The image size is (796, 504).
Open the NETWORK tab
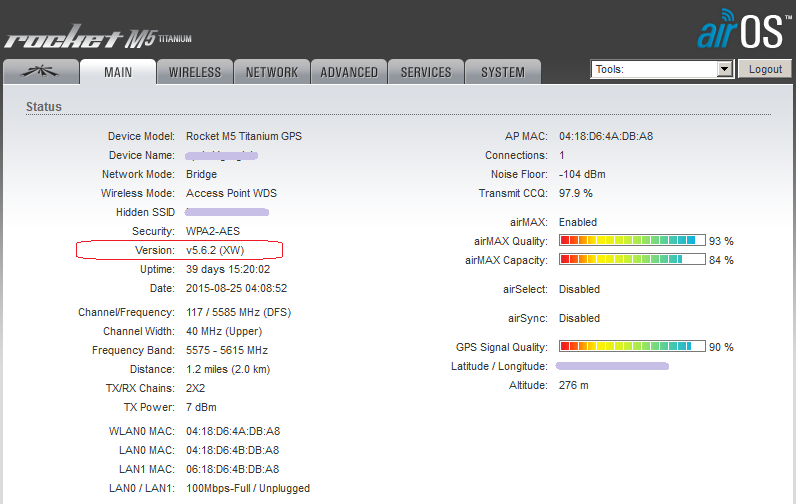(272, 72)
